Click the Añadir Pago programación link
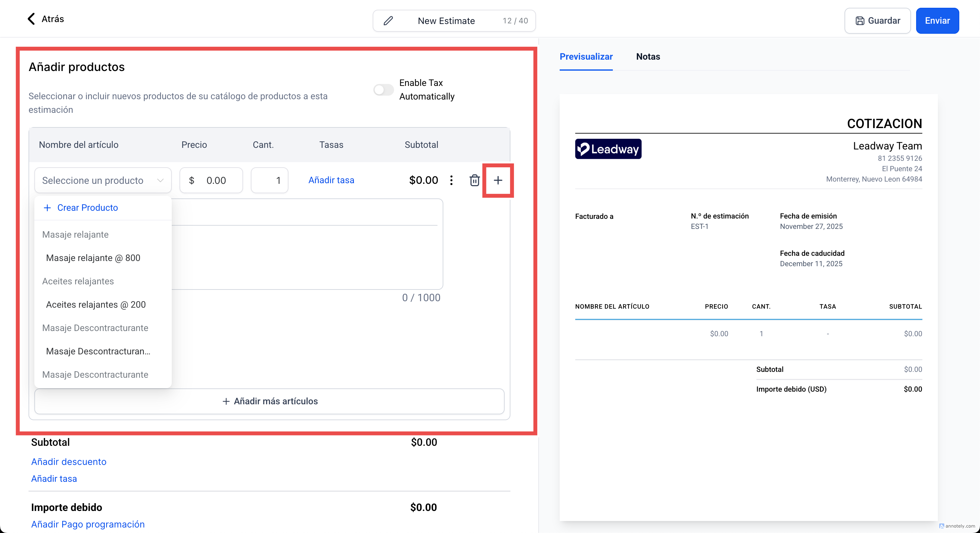 [x=88, y=524]
